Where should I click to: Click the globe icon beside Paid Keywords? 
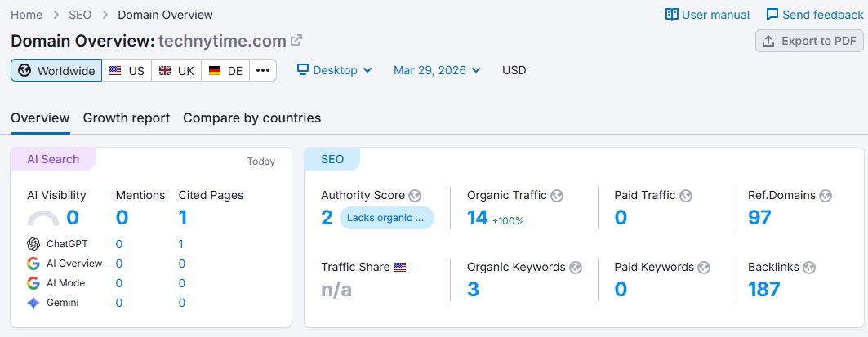(x=704, y=267)
